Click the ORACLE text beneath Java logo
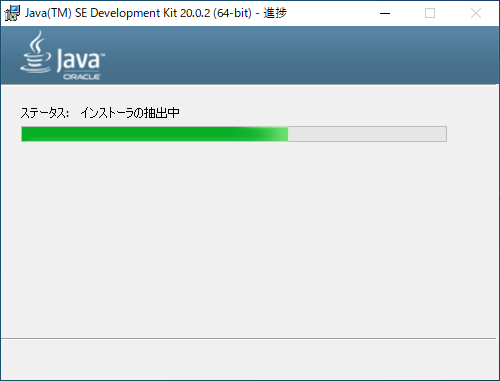Image resolution: width=500 pixels, height=381 pixels. click(82, 77)
